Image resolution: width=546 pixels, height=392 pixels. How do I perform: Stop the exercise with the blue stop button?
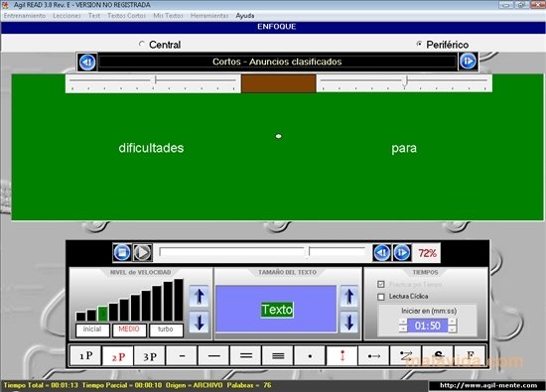coord(122,252)
